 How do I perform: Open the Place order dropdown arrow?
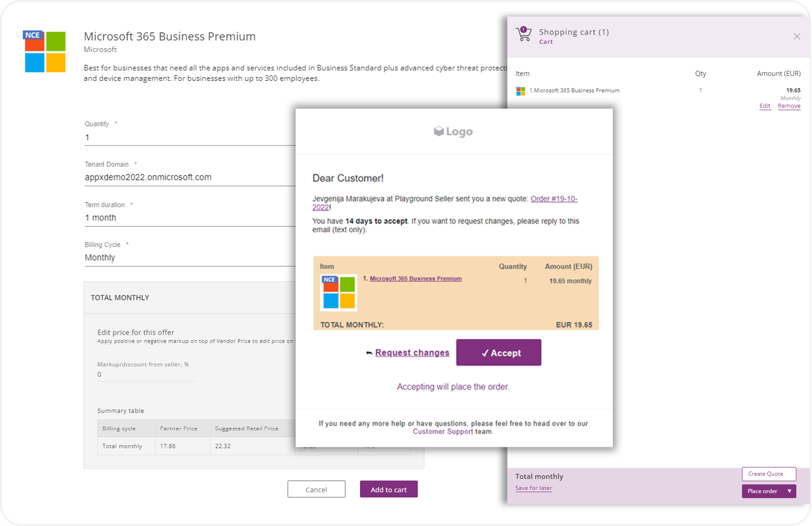click(x=789, y=491)
